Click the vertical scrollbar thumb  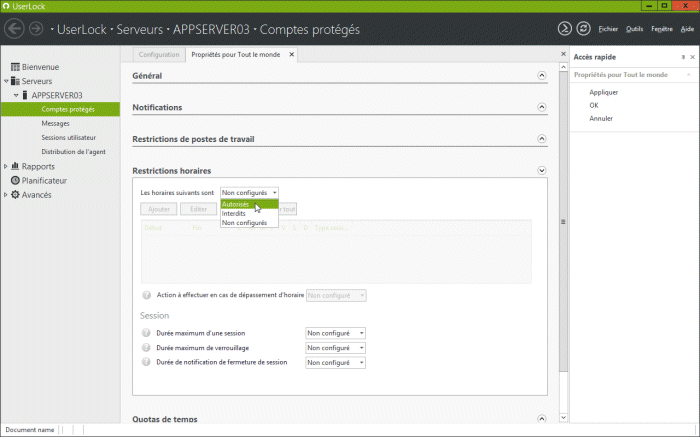563,222
